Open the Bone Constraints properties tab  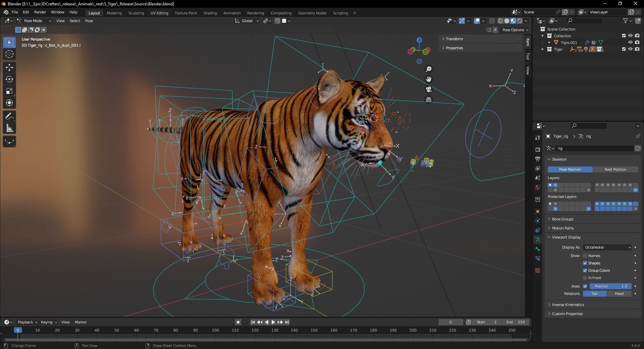point(538,258)
